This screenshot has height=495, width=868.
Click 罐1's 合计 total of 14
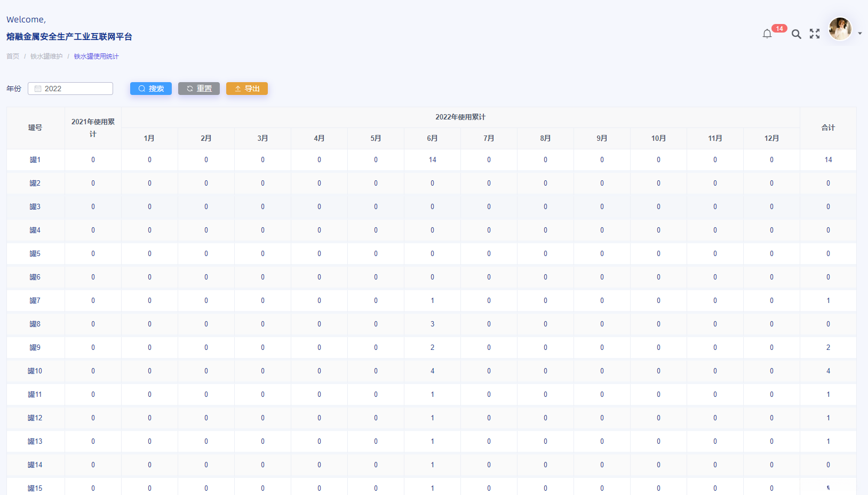pyautogui.click(x=829, y=160)
